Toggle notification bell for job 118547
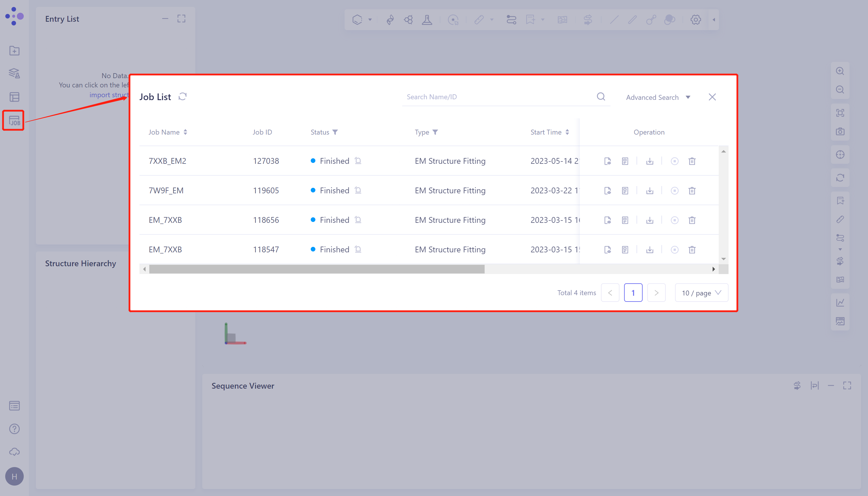This screenshot has width=868, height=496. pyautogui.click(x=358, y=249)
